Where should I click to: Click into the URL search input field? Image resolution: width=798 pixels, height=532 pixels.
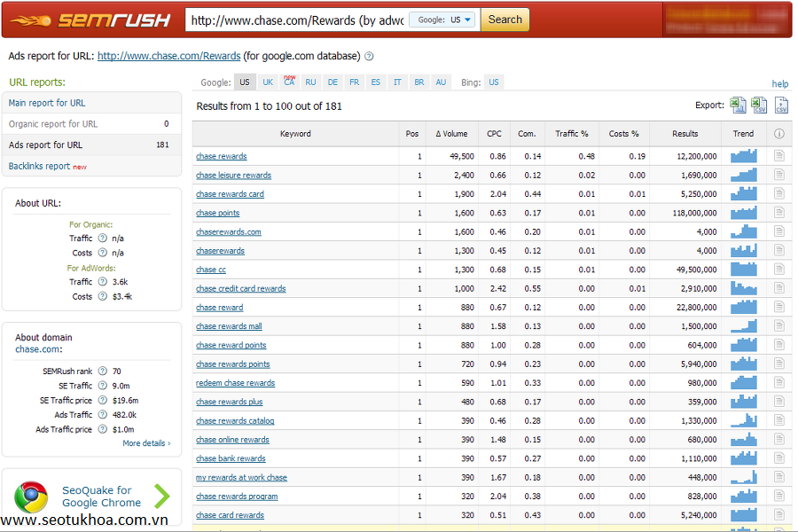pos(296,20)
